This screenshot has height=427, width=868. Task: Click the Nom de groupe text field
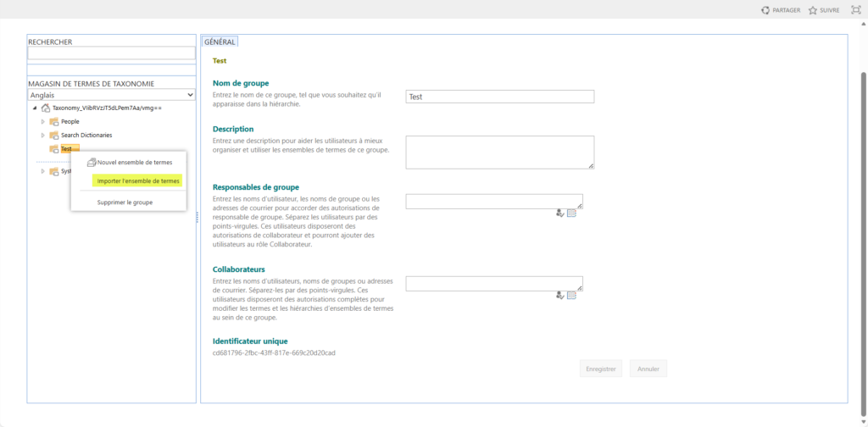499,97
